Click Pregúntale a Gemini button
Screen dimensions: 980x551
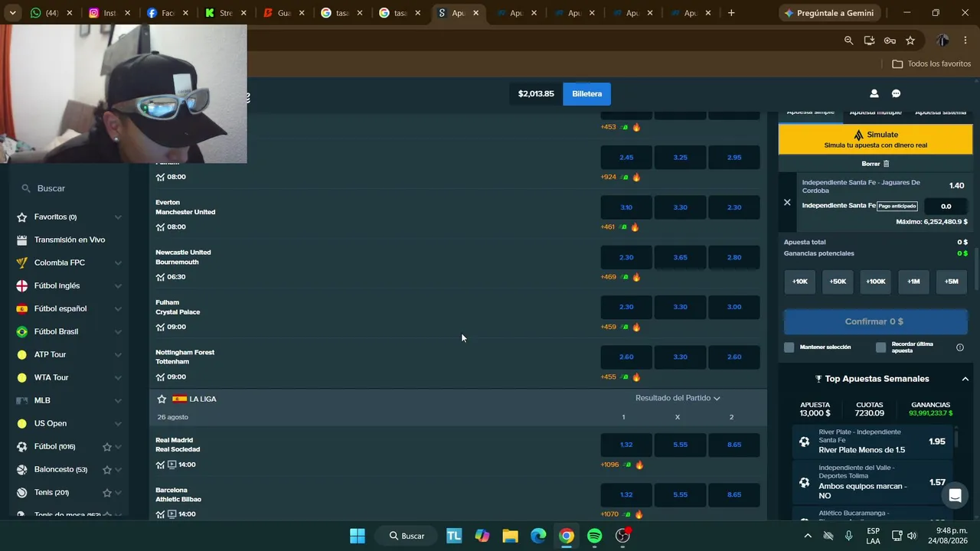pyautogui.click(x=828, y=13)
